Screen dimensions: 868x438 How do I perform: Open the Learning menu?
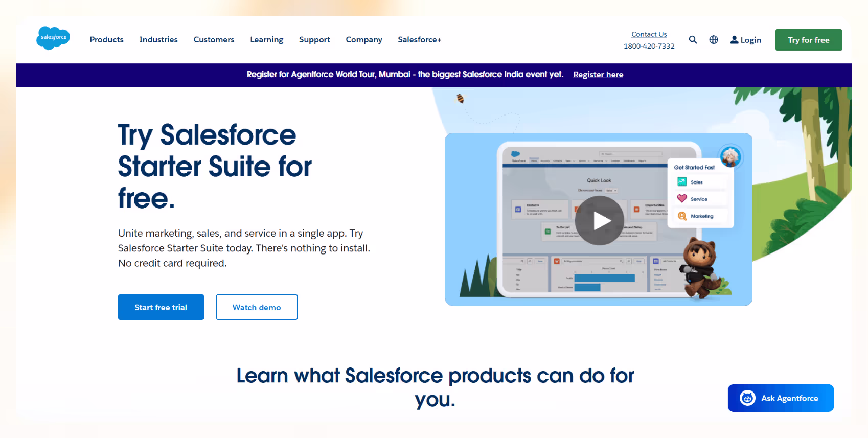[266, 40]
